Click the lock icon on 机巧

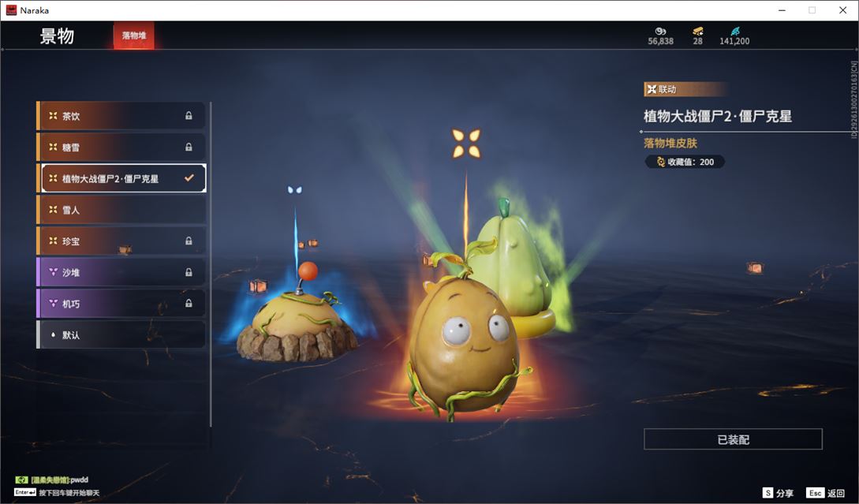point(189,303)
